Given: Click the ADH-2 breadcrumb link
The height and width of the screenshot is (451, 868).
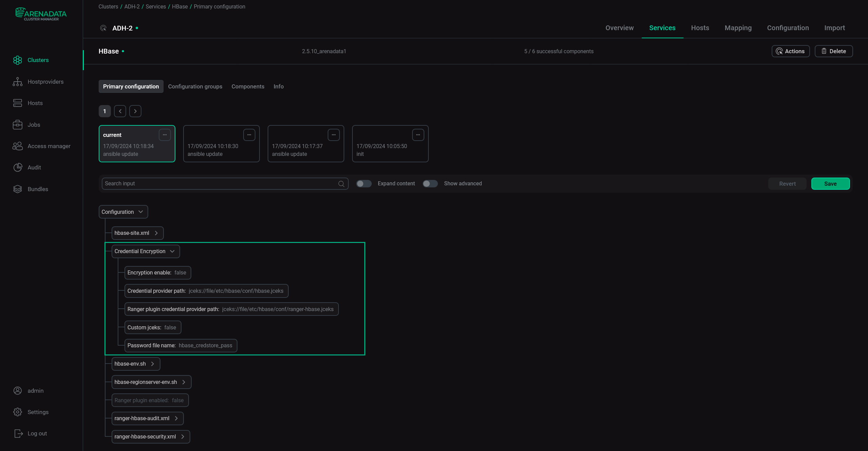Looking at the screenshot, I should click(x=132, y=6).
